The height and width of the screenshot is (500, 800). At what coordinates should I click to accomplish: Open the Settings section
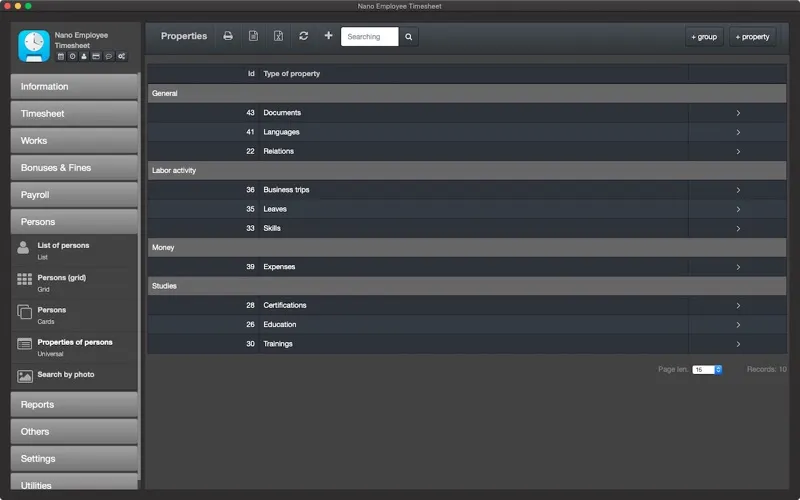point(74,459)
